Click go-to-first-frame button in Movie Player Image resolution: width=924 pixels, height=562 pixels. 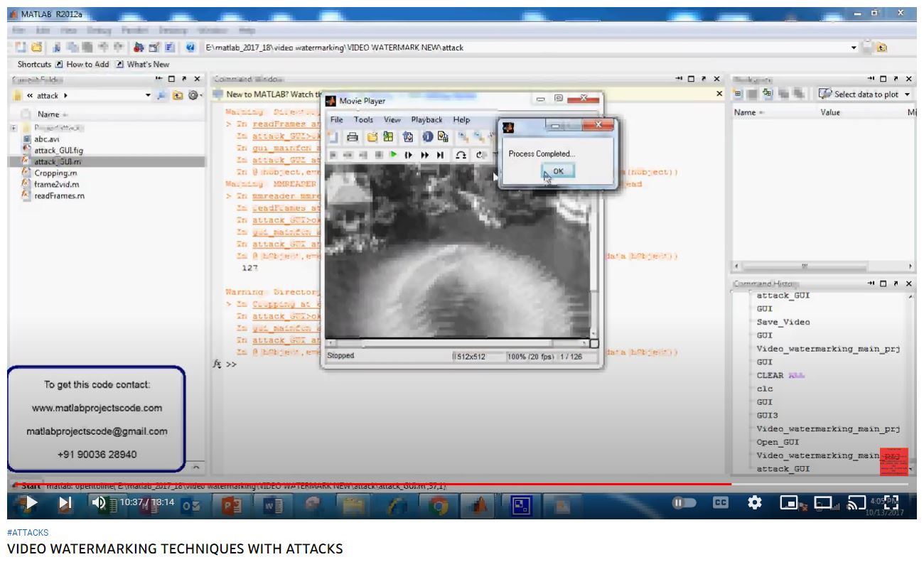coord(333,155)
